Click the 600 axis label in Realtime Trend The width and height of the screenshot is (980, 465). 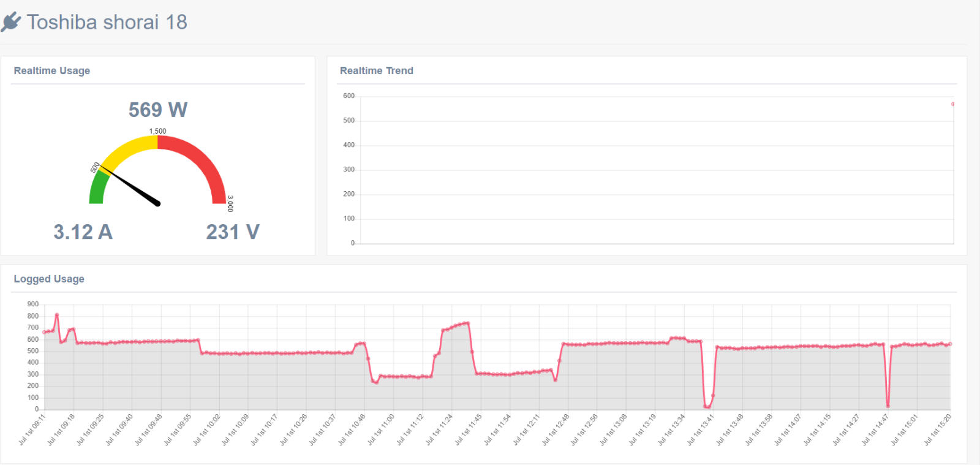(x=349, y=96)
